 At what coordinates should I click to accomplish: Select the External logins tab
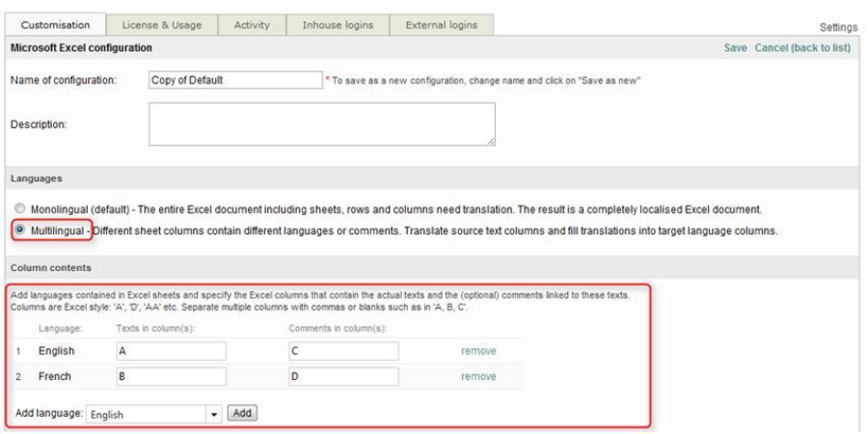pos(442,25)
